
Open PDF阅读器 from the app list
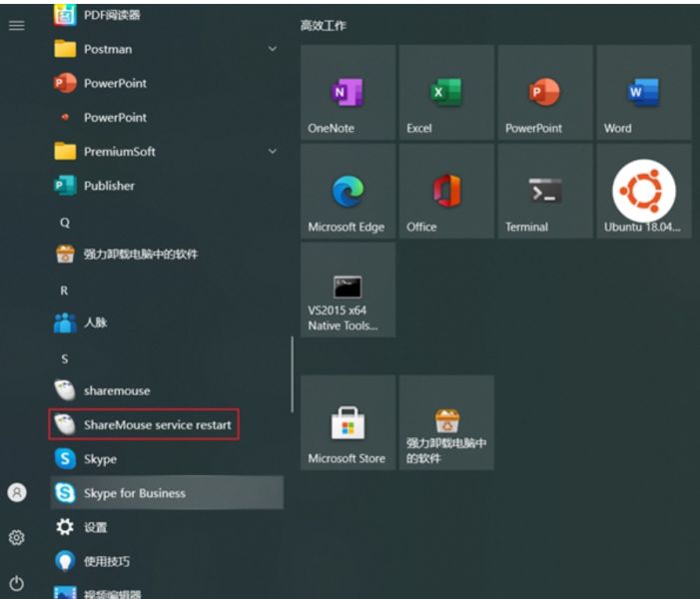(x=167, y=15)
